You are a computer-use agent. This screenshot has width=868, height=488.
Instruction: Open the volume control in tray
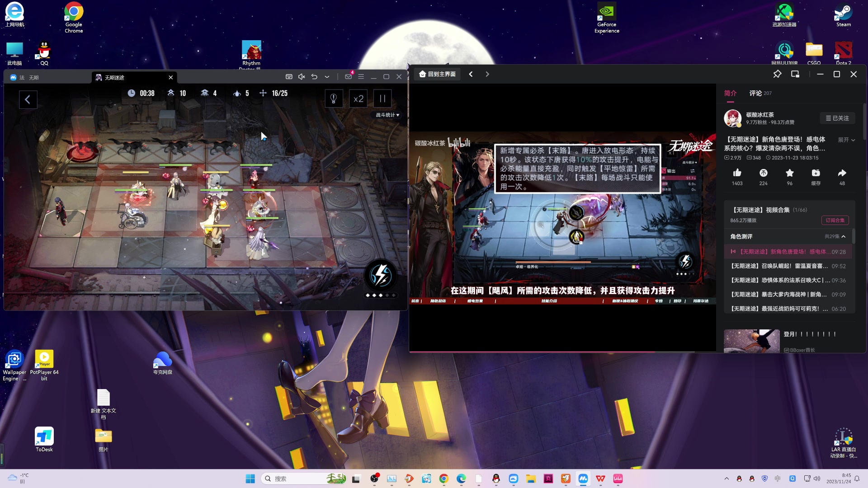click(817, 479)
